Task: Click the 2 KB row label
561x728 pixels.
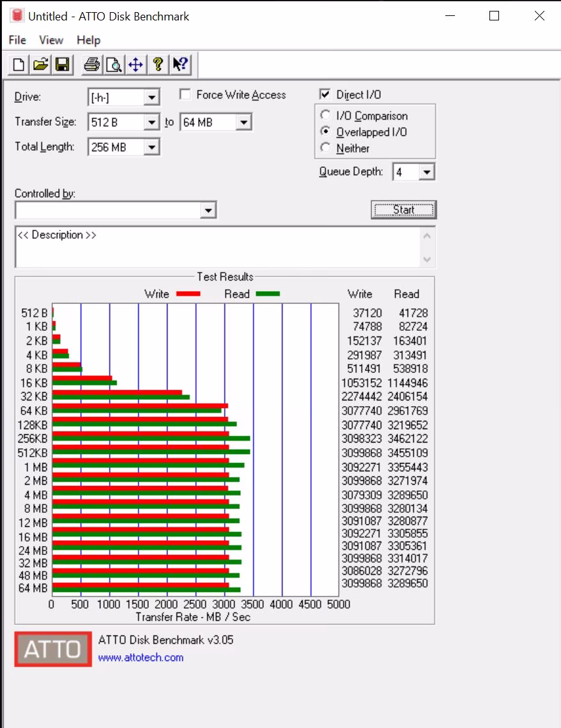Action: pos(36,341)
